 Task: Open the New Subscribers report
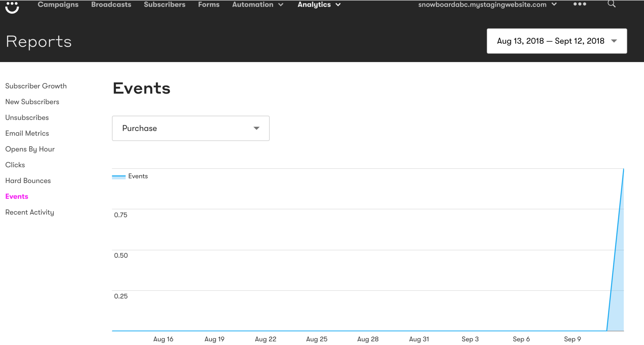point(32,102)
